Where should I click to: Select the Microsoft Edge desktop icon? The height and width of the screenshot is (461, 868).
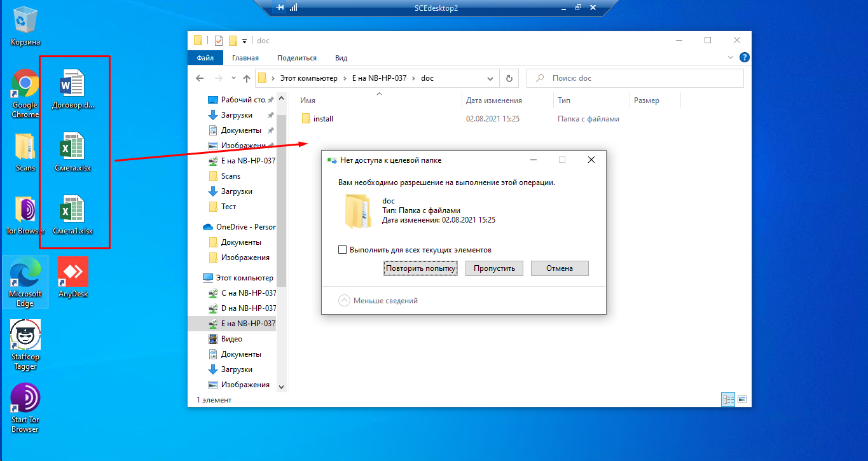[x=25, y=273]
